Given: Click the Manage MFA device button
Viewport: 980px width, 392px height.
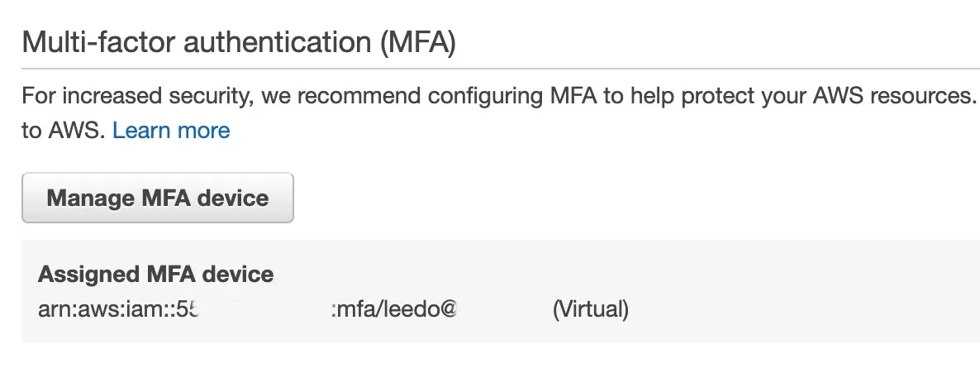Looking at the screenshot, I should [x=157, y=198].
